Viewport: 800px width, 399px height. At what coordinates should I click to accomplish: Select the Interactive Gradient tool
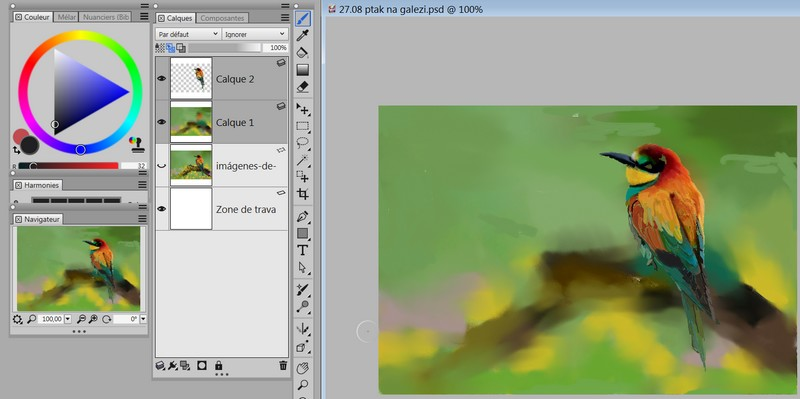(303, 70)
